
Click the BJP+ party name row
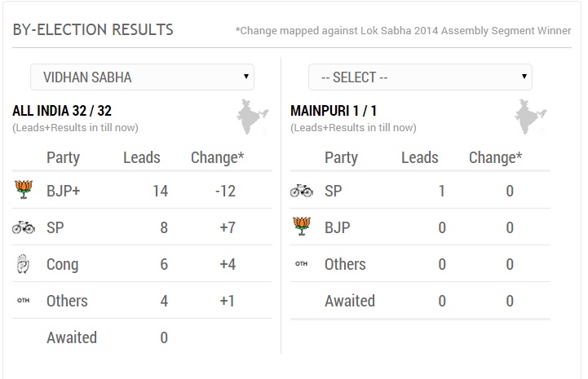pos(142,191)
